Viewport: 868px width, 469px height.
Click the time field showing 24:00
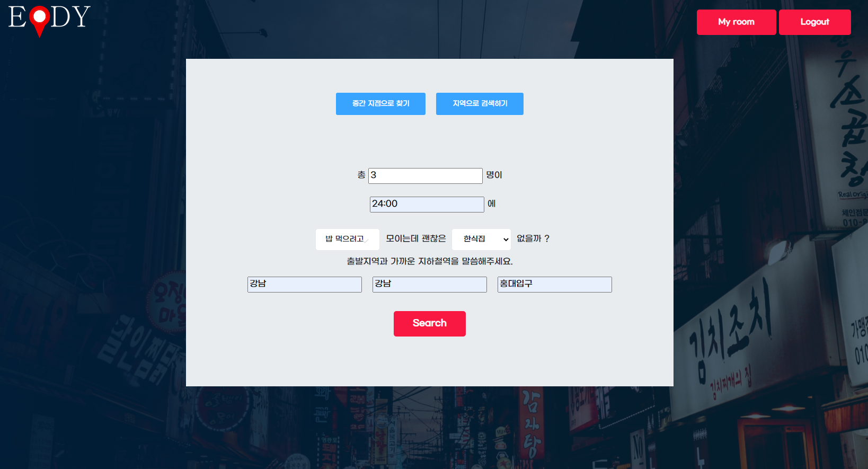point(427,205)
